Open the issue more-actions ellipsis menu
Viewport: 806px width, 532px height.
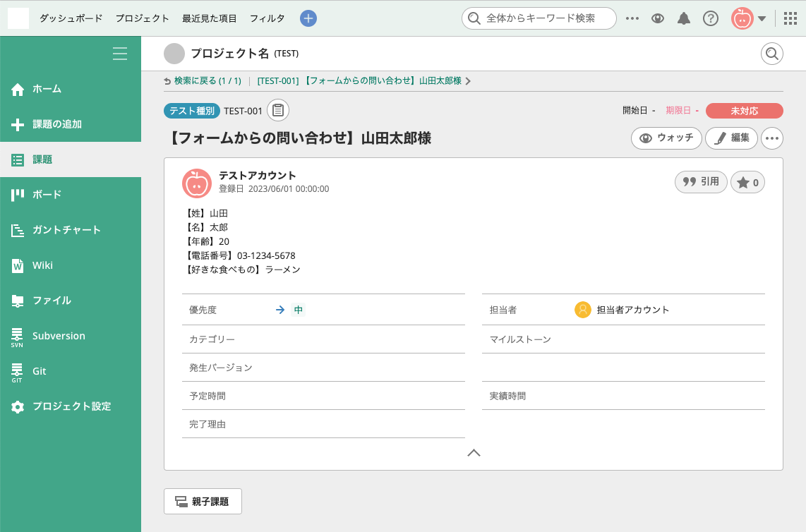(772, 138)
